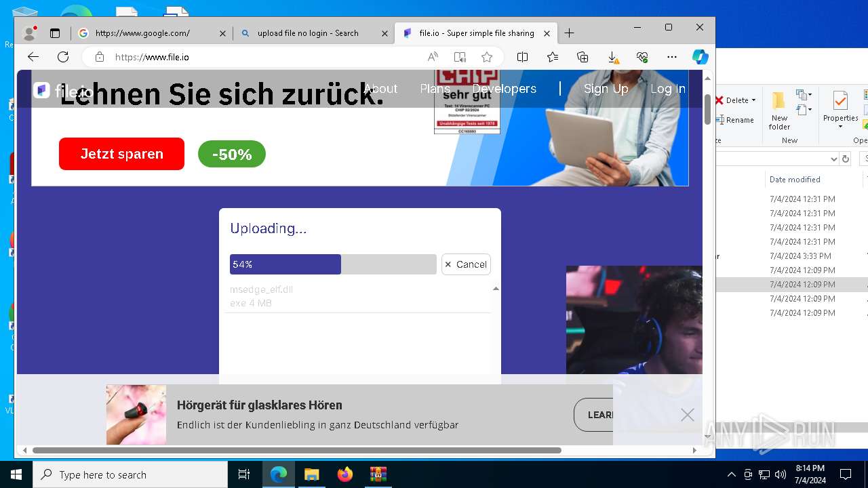Open WinRAR from taskbar
This screenshot has width=868, height=488.
click(x=378, y=474)
